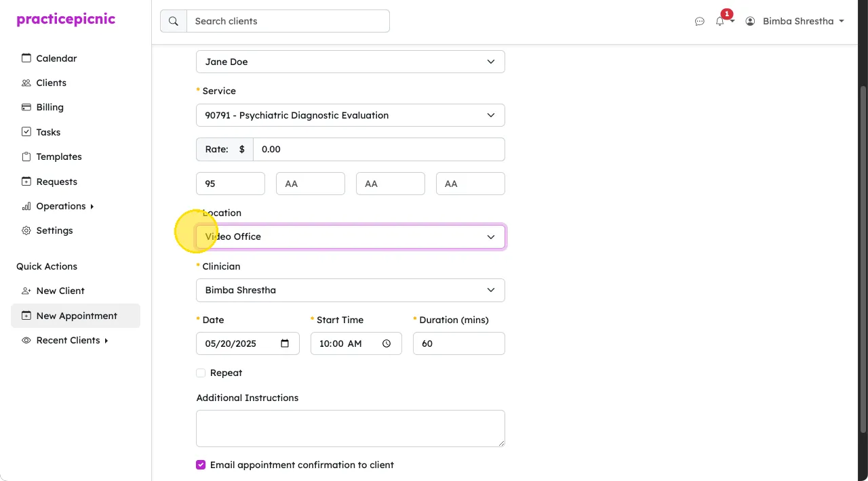Click the New Appointment icon
868x481 pixels.
tap(26, 316)
